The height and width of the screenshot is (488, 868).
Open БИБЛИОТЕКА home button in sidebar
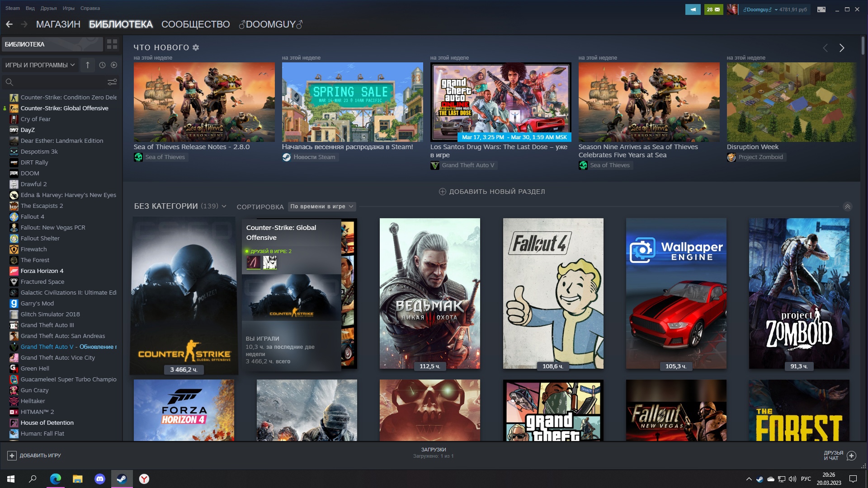click(x=52, y=44)
